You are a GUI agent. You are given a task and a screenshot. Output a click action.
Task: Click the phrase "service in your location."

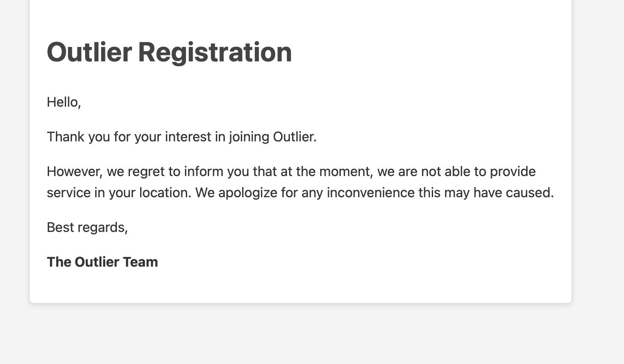[x=119, y=193]
